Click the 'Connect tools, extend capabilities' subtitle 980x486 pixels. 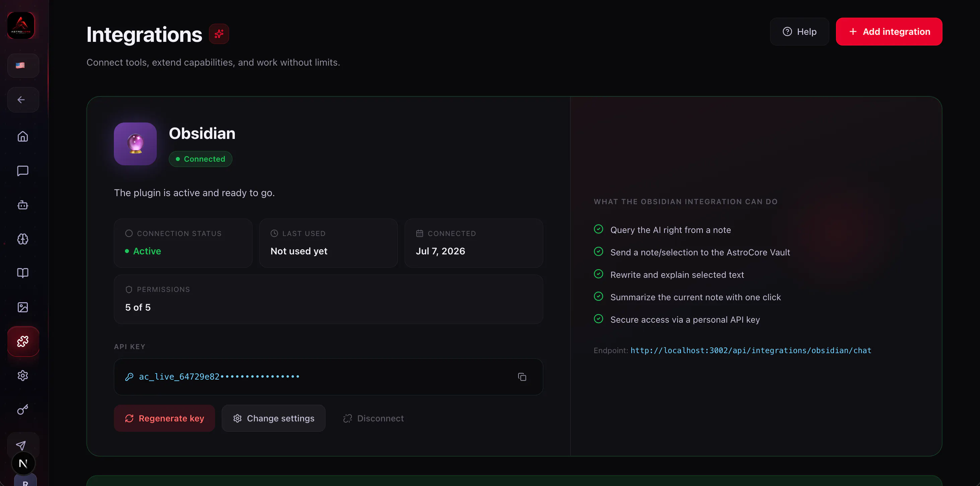point(213,62)
